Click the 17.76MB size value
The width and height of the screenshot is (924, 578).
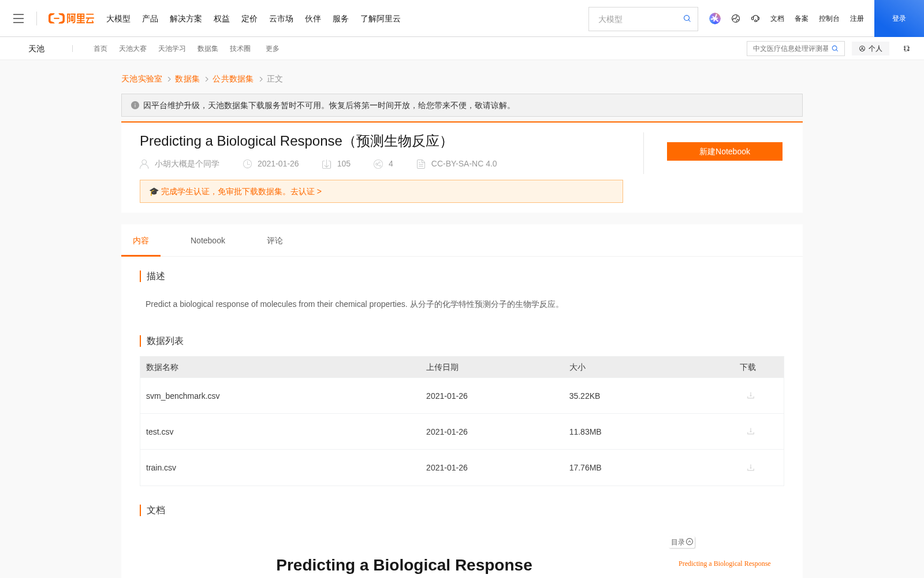tap(586, 468)
